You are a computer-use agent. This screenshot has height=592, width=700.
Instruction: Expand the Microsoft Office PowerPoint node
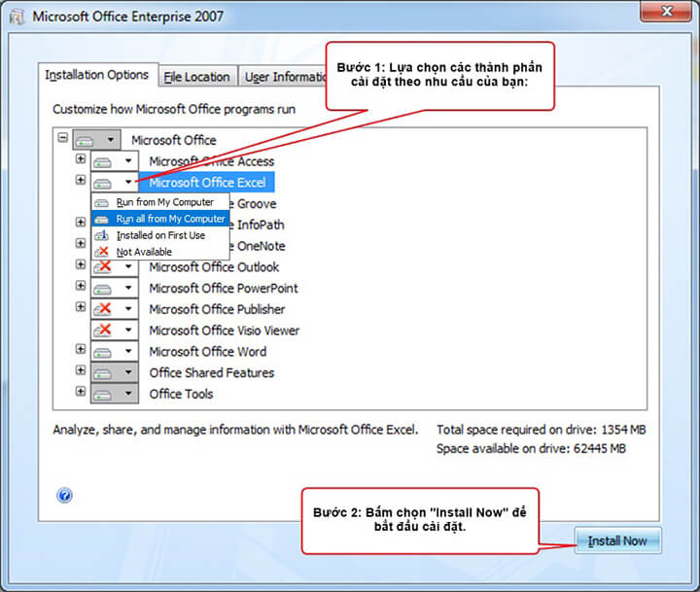coord(81,287)
